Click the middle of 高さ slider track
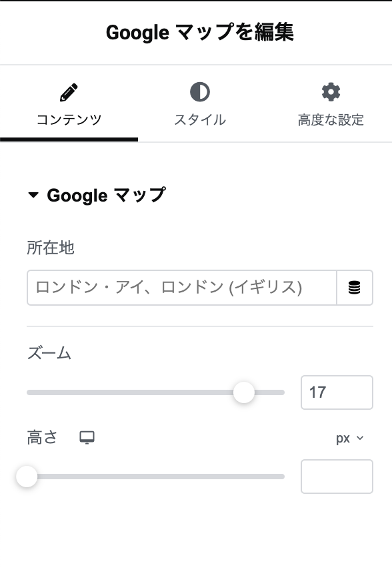Viewport: 392px width, 570px height. 156,477
